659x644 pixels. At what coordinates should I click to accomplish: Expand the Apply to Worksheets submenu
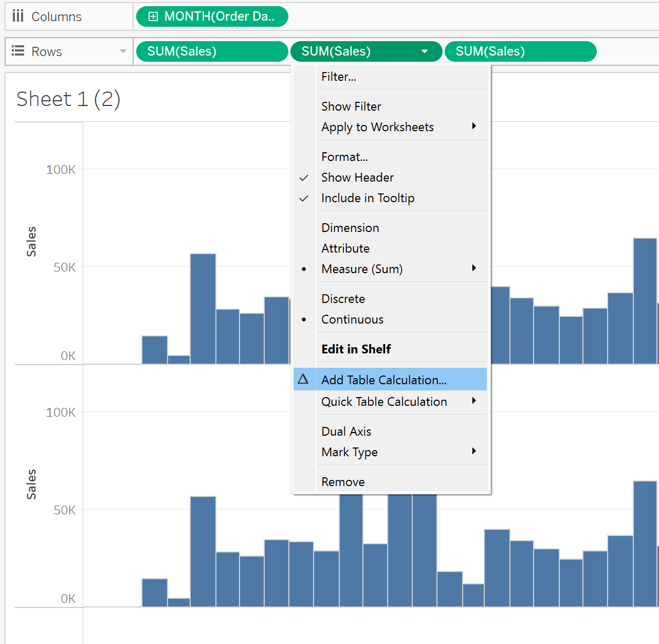click(x=473, y=127)
